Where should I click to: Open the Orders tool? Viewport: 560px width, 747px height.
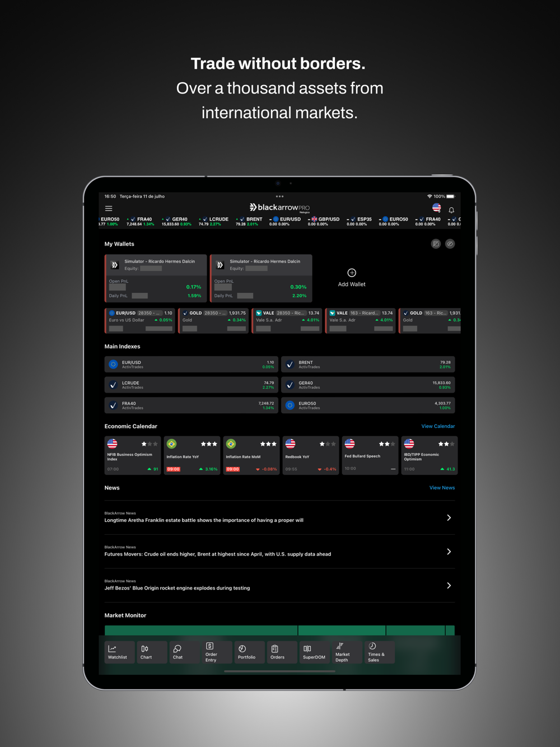[x=282, y=652]
